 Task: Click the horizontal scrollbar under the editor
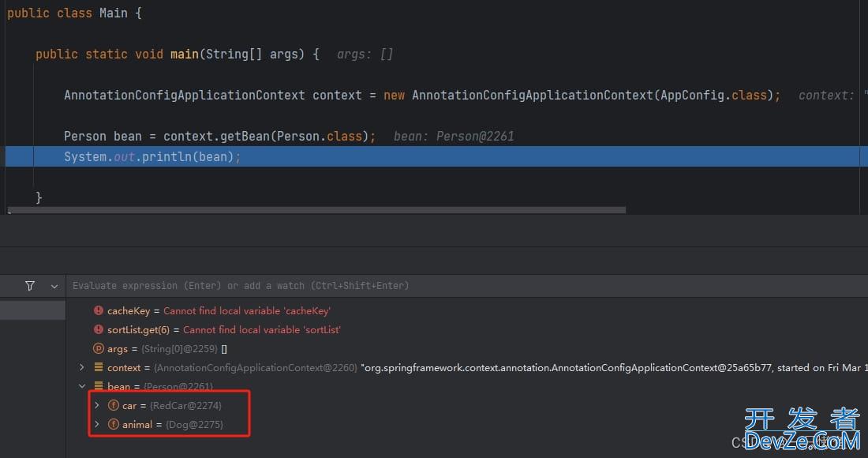point(316,210)
